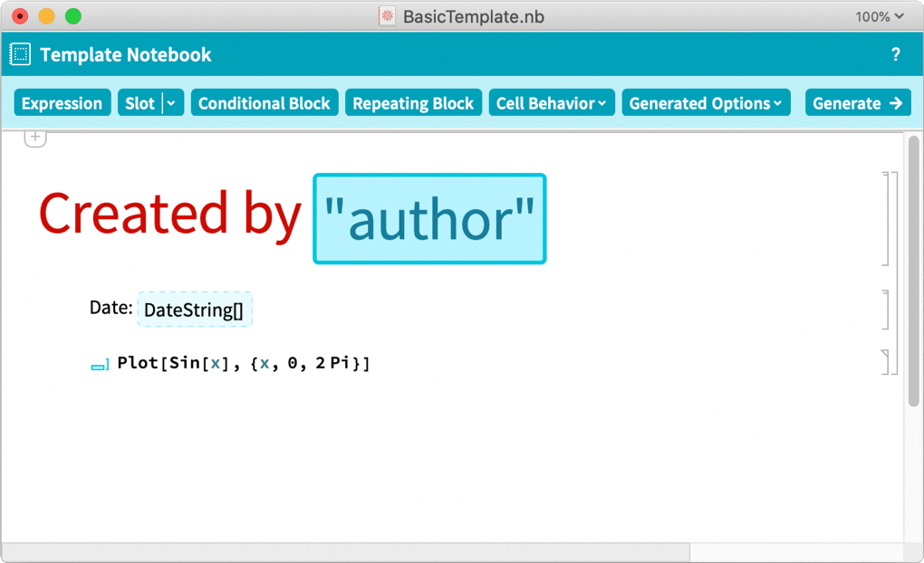Click the Template Notebook icon in header
The image size is (924, 563).
20,54
